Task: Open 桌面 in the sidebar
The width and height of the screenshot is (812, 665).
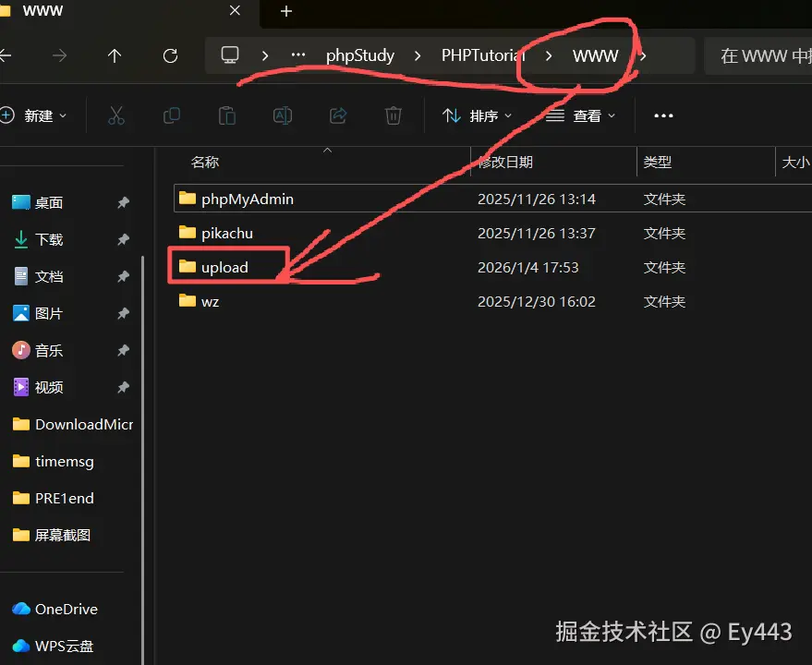Action: tap(49, 202)
